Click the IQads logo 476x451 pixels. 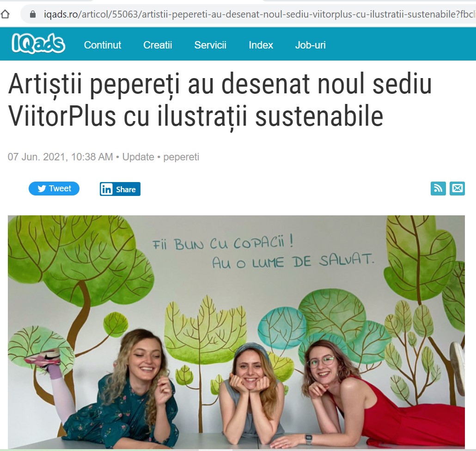[x=38, y=43]
